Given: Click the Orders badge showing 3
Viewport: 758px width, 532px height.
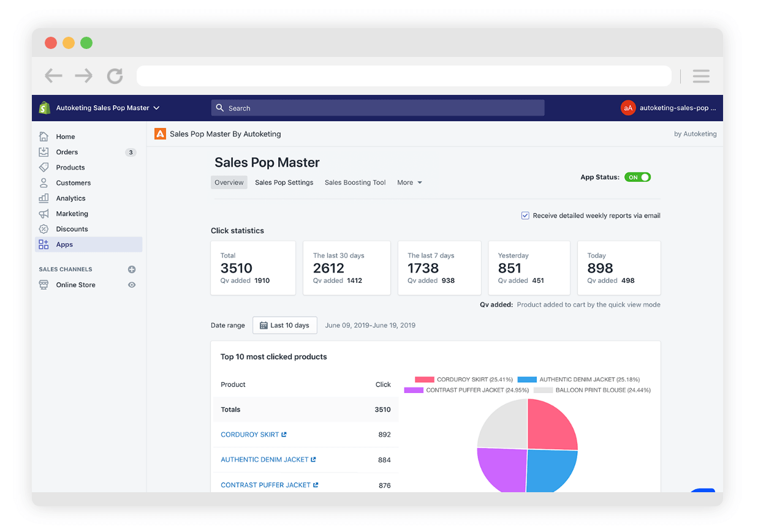Looking at the screenshot, I should point(131,152).
